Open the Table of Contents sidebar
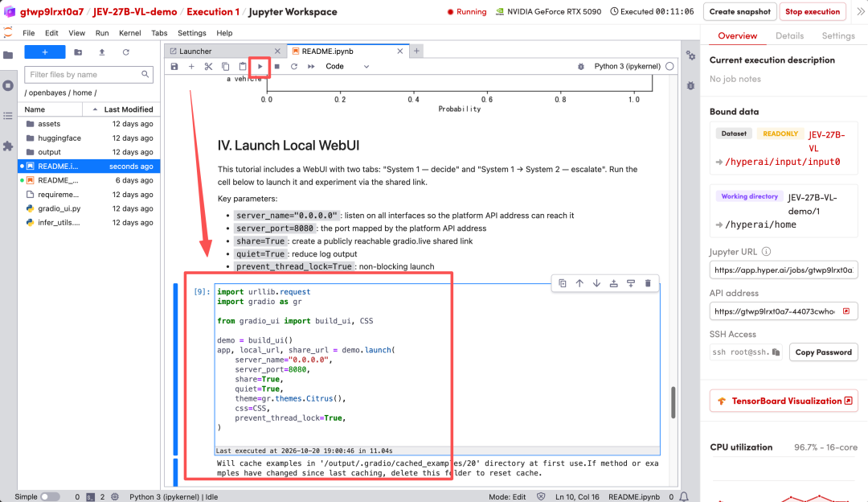The height and width of the screenshot is (502, 868). [x=8, y=116]
